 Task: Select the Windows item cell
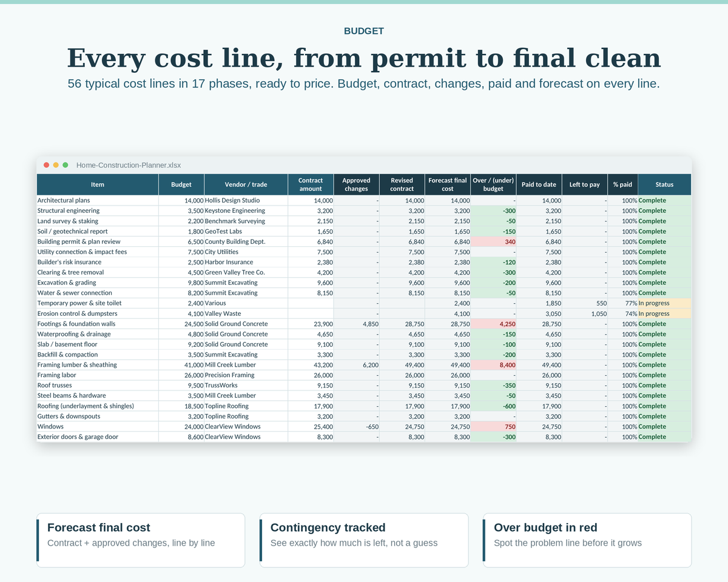[x=98, y=427]
